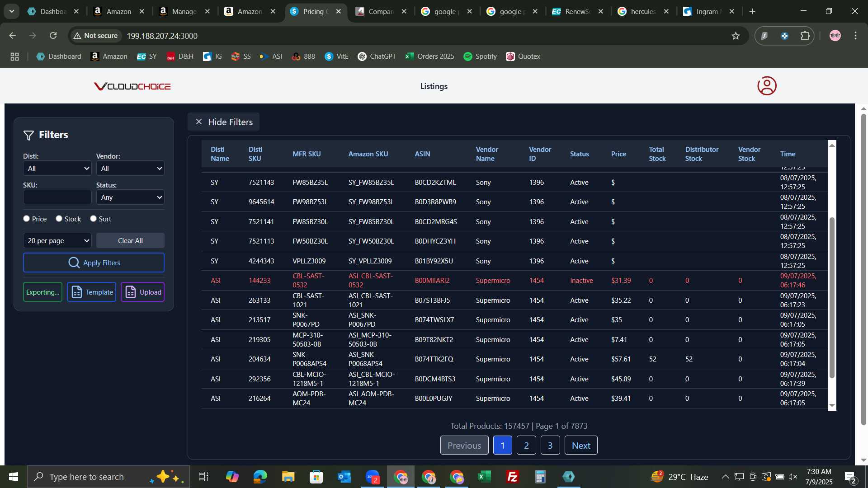
Task: Click the page's vertical scrollbar thumb
Action: pyautogui.click(x=863, y=269)
